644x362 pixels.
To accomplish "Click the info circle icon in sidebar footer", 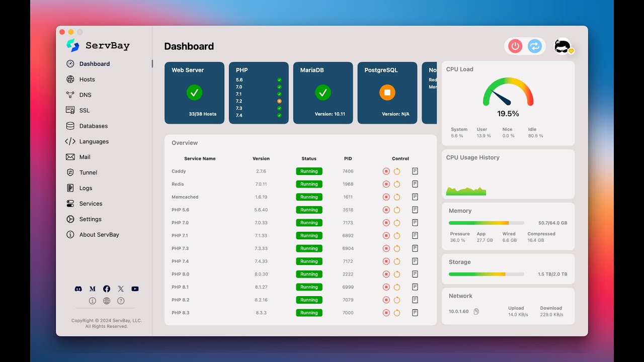I will pyautogui.click(x=93, y=301).
